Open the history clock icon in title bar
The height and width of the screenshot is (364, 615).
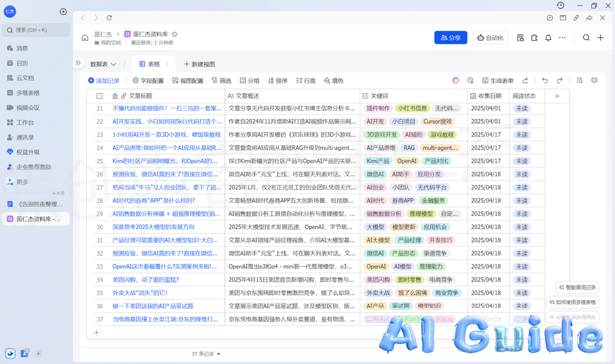pos(561,5)
